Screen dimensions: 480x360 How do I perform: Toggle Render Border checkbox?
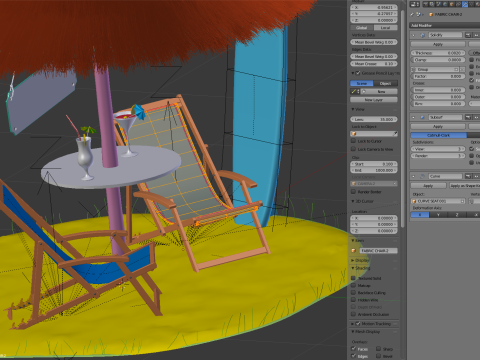point(353,192)
